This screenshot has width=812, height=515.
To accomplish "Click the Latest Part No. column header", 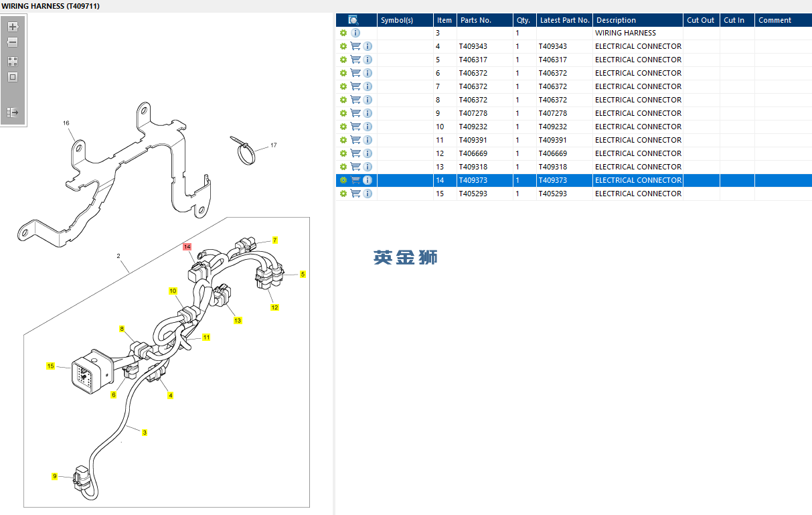I will click(564, 20).
